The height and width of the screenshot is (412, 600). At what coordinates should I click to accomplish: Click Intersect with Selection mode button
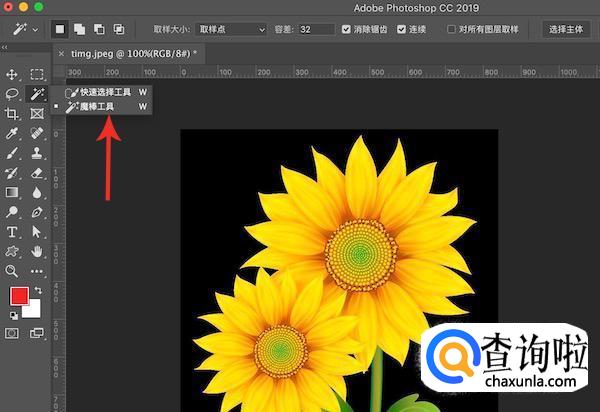point(119,29)
